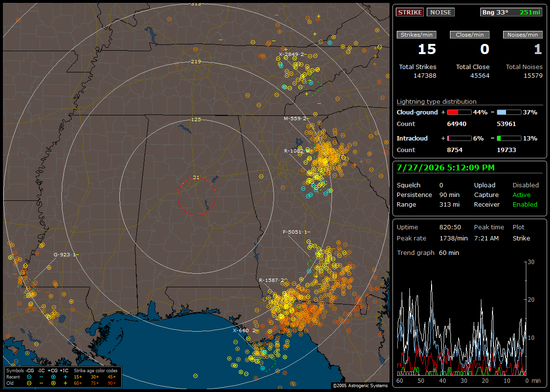Click the NOISE indicator button
This screenshot has width=550, height=392.
[x=441, y=12]
